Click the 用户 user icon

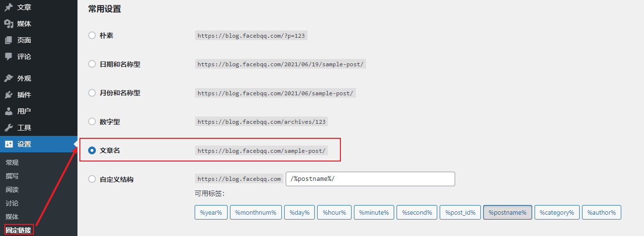tap(9, 111)
